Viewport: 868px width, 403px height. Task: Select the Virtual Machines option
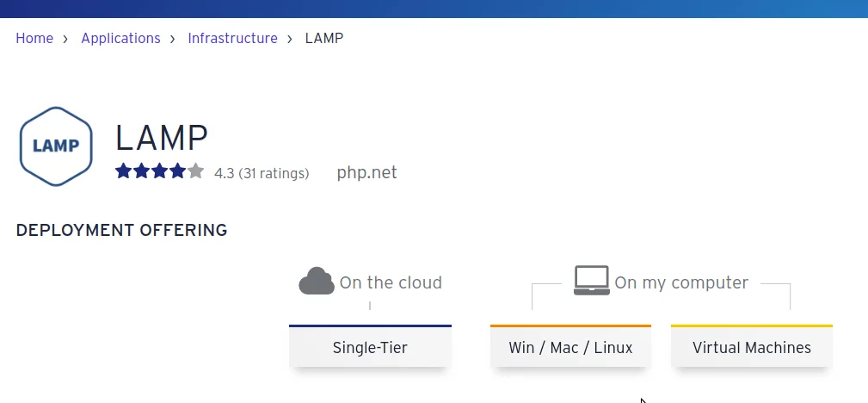coord(752,348)
